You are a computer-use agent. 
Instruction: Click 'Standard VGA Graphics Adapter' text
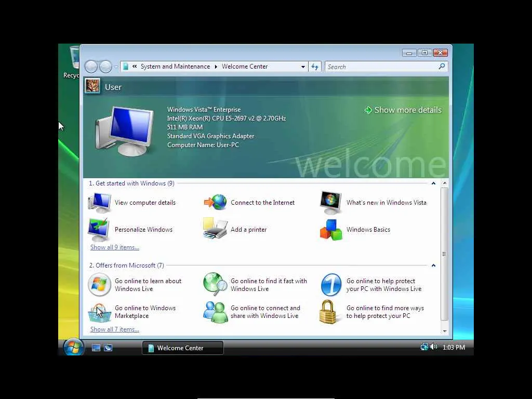211,136
